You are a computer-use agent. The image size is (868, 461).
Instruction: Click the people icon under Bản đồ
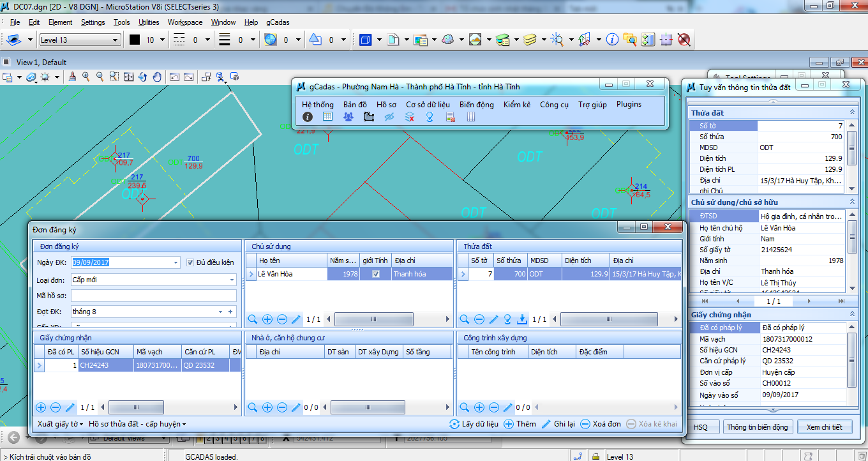click(348, 117)
